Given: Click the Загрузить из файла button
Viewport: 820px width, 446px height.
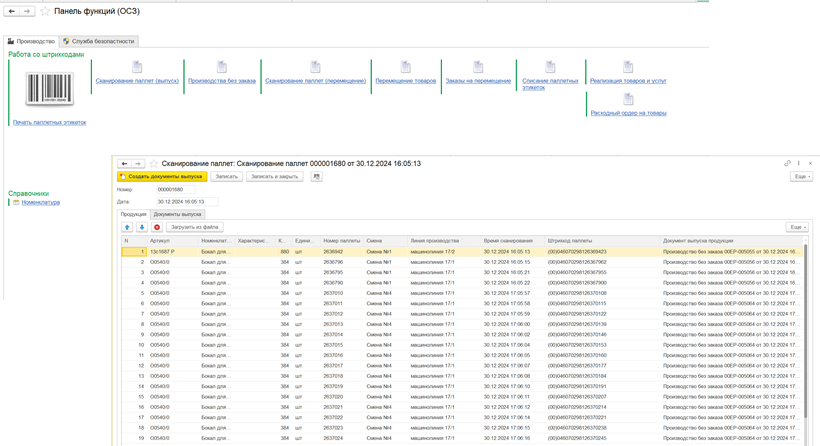Looking at the screenshot, I should [x=194, y=227].
